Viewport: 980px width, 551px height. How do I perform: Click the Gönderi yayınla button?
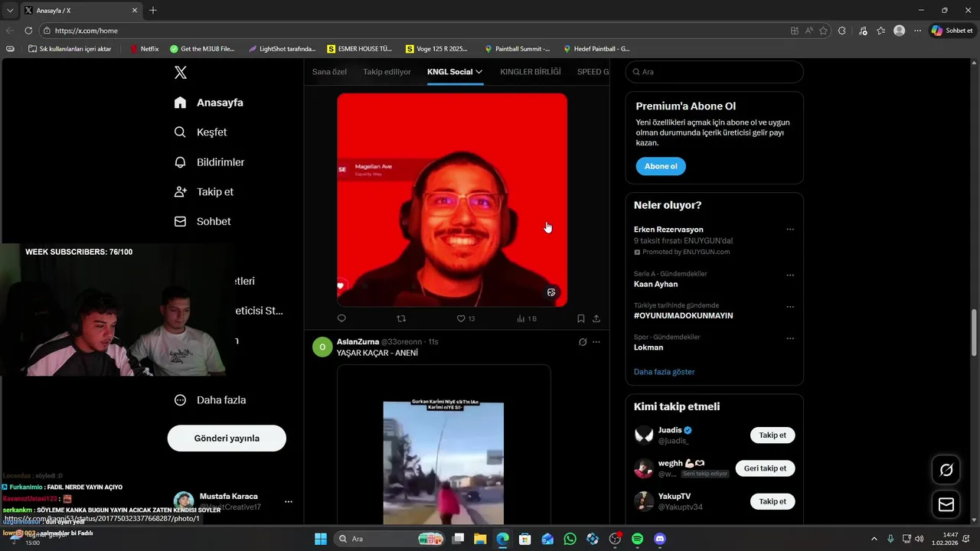click(227, 439)
